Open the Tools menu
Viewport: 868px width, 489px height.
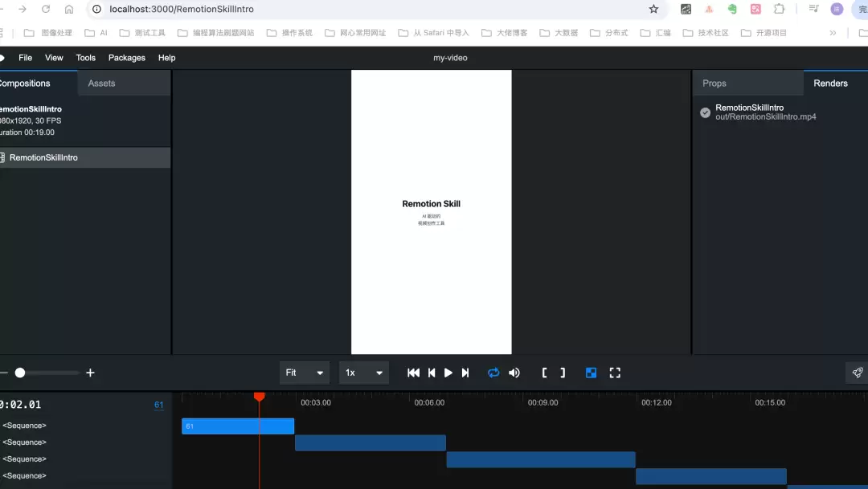pos(86,58)
